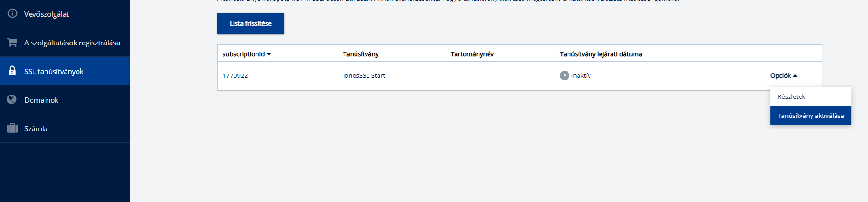The image size is (868, 202).
Task: Go to A szolgáltatások regisztrálása label
Action: (x=72, y=43)
